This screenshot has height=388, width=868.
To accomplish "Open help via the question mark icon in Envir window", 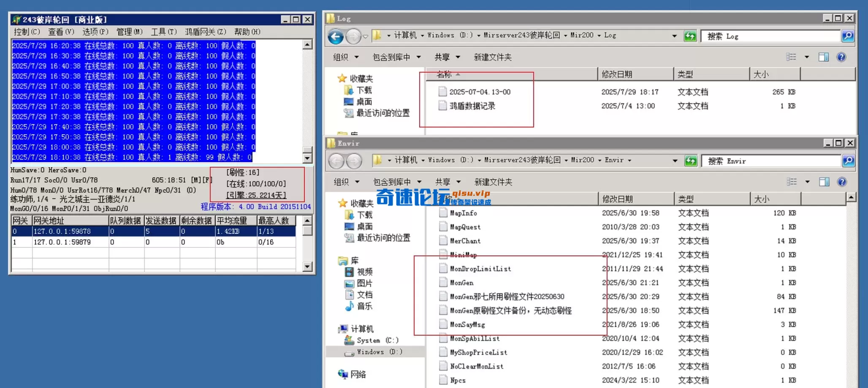I will 841,182.
